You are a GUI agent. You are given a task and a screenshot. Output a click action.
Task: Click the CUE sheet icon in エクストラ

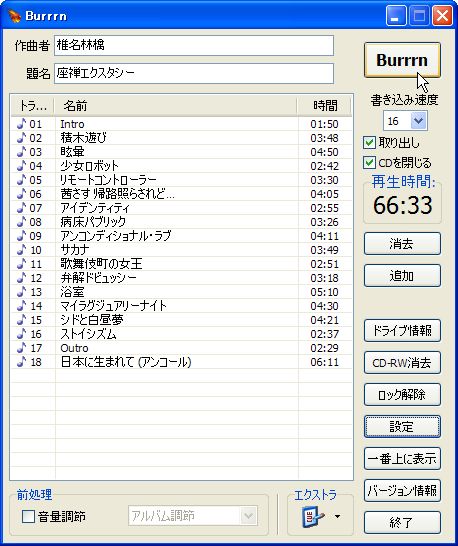pyautogui.click(x=313, y=516)
